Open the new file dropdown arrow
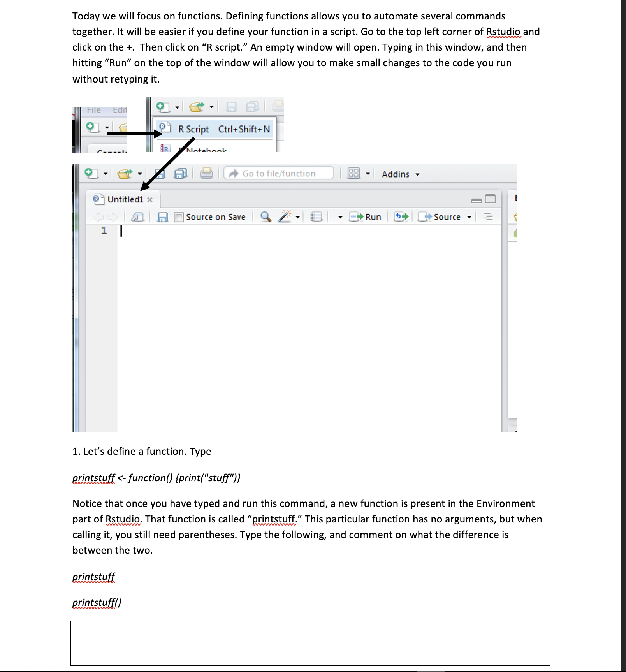The height and width of the screenshot is (672, 626). tap(106, 174)
